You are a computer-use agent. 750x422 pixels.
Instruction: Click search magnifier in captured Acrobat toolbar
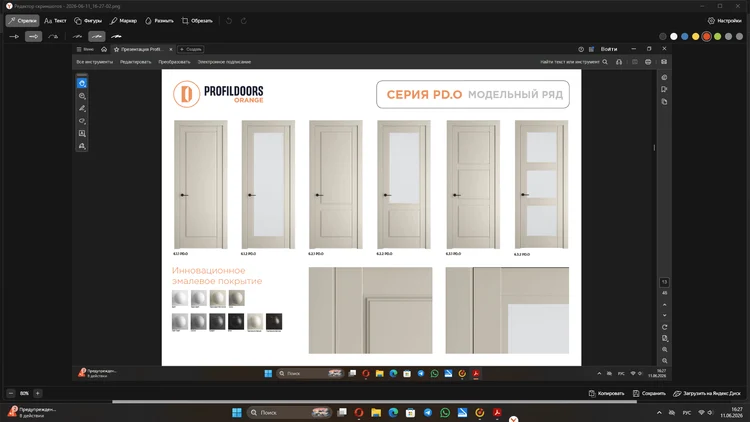(x=605, y=62)
